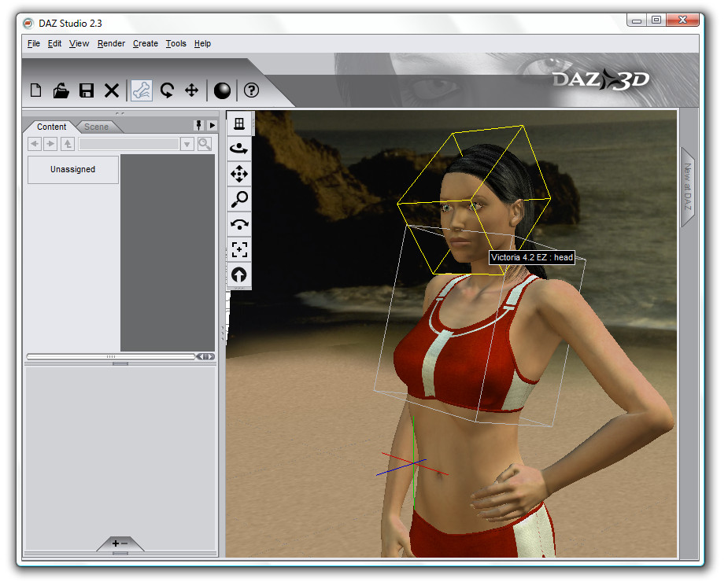728x582 pixels.
Task: Choose the orbit camera viewport control
Action: (239, 149)
